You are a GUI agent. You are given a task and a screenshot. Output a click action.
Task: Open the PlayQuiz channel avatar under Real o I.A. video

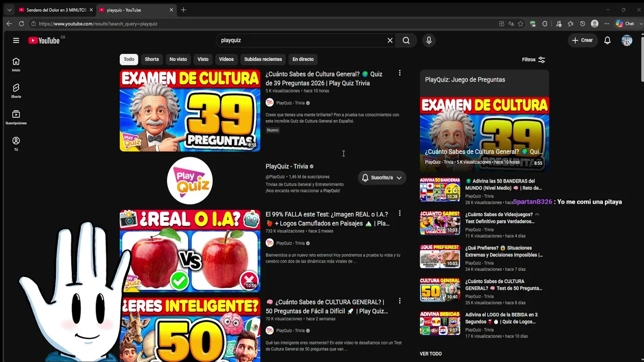tap(270, 243)
